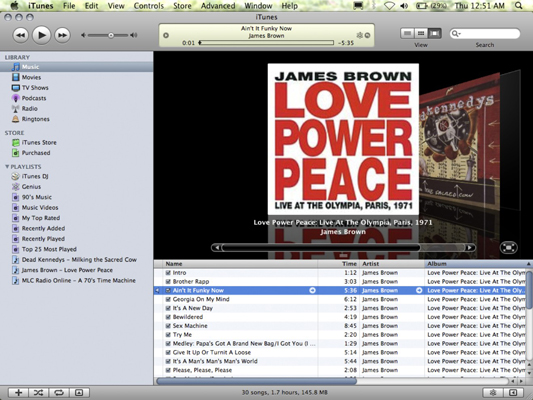The height and width of the screenshot is (400, 533).
Task: Open Podcasts library
Action: tap(34, 98)
